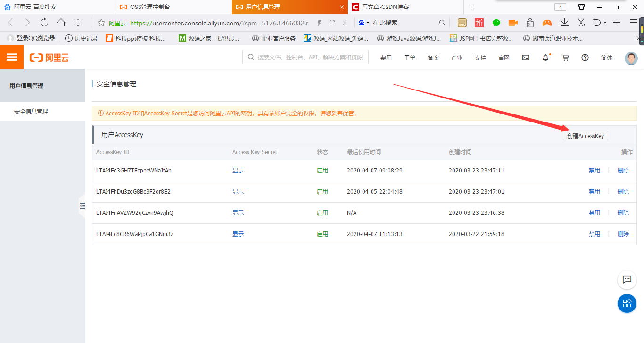644x343 pixels.
Task: Go forward with the browser forward arrow
Action: (27, 23)
